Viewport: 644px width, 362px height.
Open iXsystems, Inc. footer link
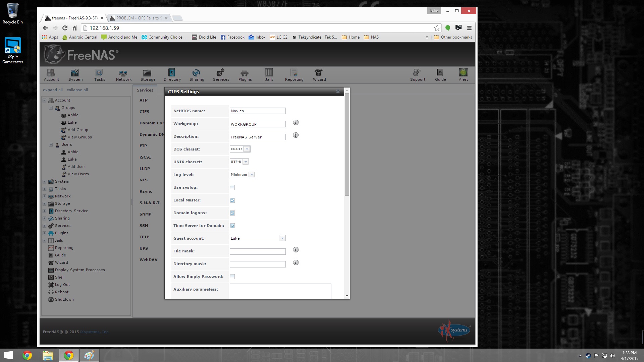coord(95,332)
